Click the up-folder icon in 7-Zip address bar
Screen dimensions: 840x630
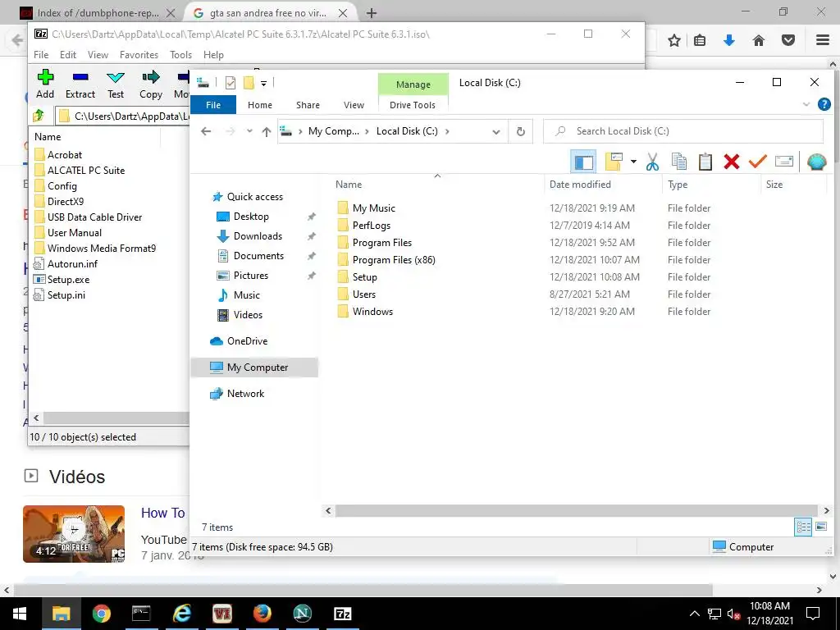[39, 116]
